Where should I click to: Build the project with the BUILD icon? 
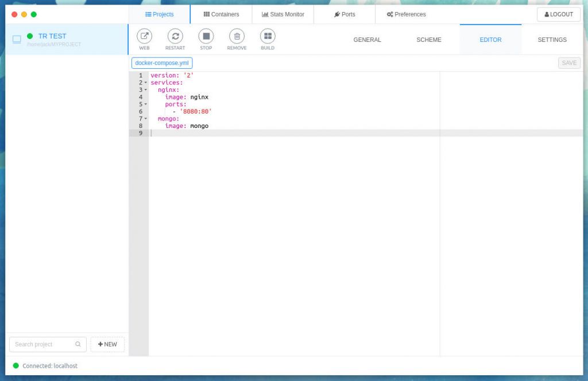tap(268, 37)
